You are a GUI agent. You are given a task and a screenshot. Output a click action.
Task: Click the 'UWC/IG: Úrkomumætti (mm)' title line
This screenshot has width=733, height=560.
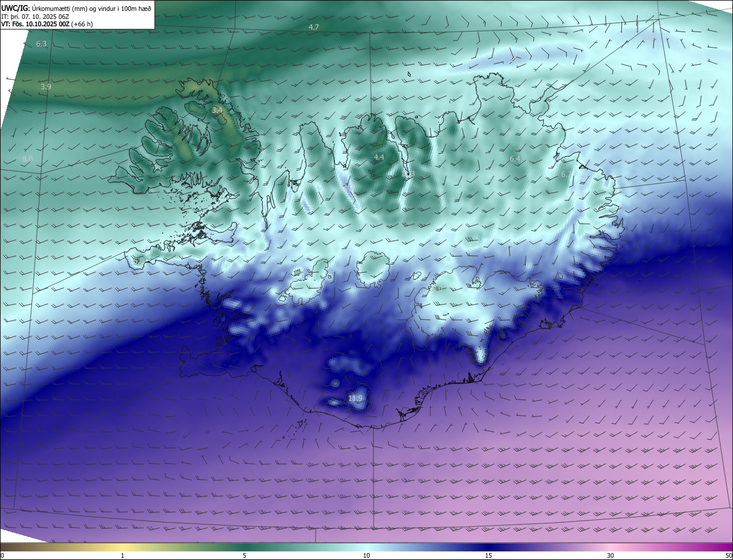76,8
